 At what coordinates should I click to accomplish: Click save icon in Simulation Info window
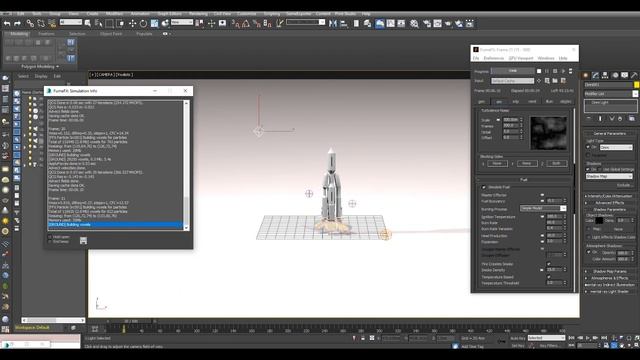pyautogui.click(x=83, y=241)
